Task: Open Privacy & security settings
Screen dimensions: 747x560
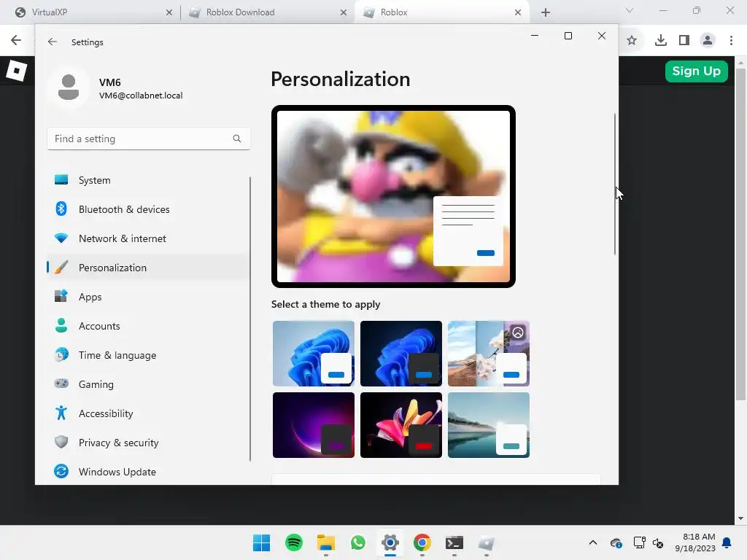Action: (x=147, y=443)
